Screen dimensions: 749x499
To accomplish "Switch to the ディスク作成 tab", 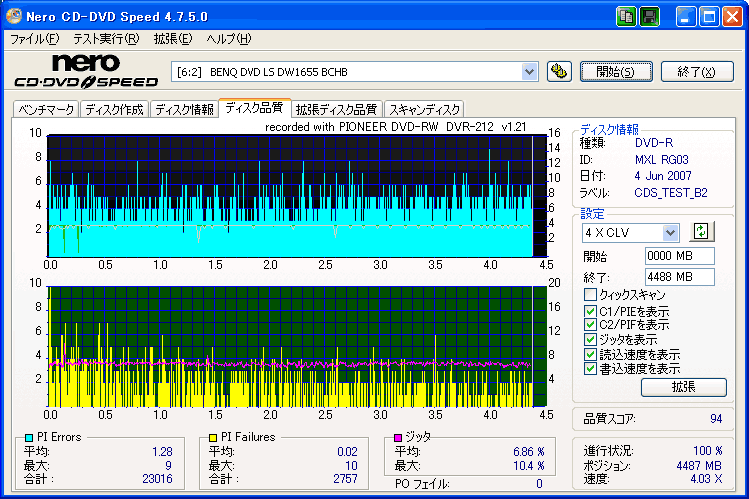I will pyautogui.click(x=114, y=109).
